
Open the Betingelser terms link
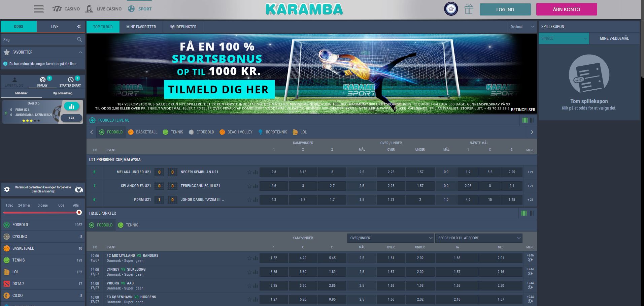click(523, 110)
